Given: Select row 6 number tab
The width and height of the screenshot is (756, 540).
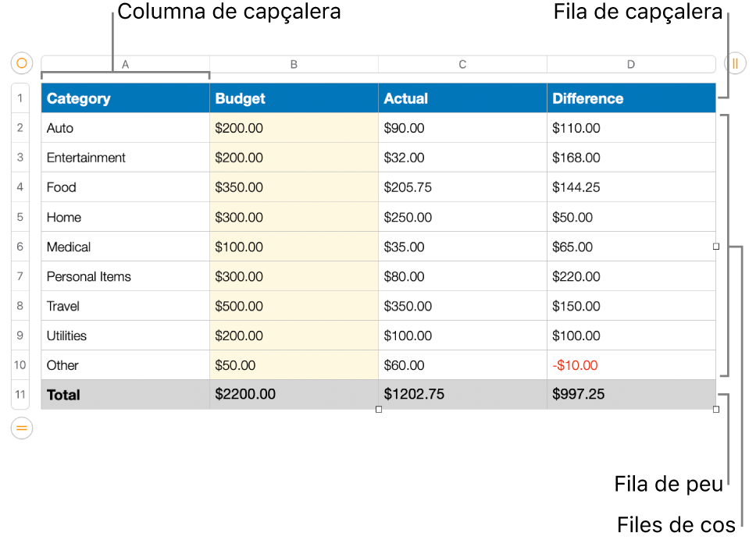Looking at the screenshot, I should click(x=20, y=247).
